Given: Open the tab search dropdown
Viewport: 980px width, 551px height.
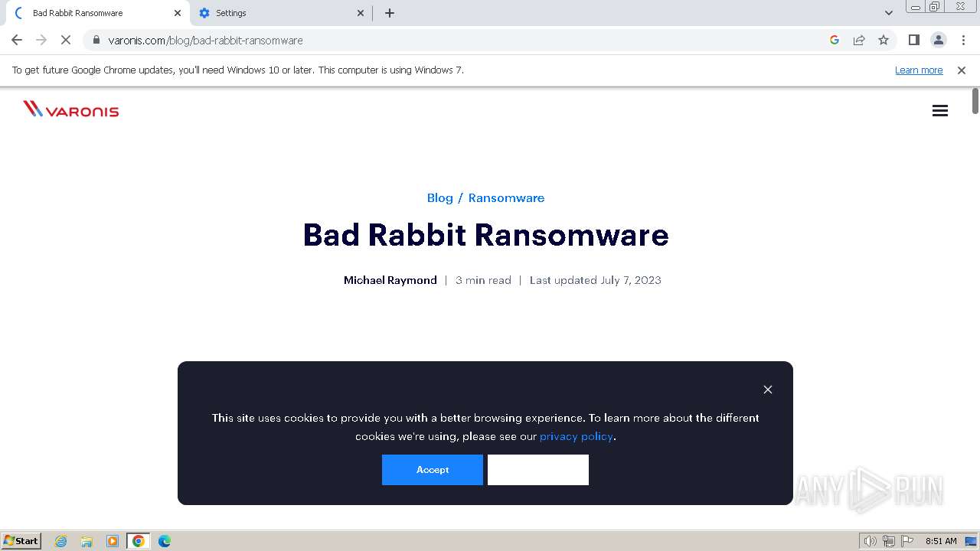Looking at the screenshot, I should click(x=888, y=13).
